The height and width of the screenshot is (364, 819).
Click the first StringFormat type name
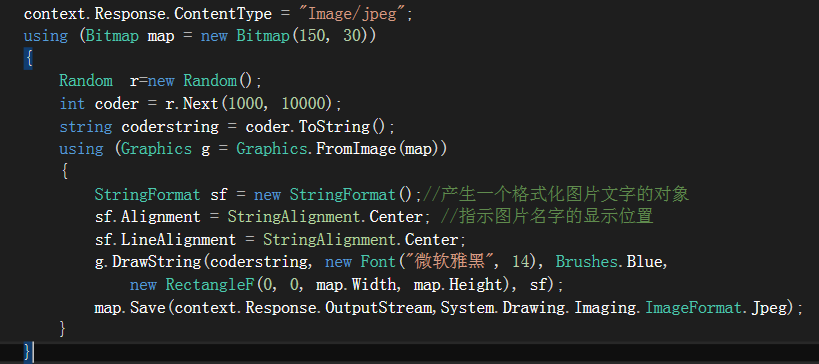[x=147, y=195]
